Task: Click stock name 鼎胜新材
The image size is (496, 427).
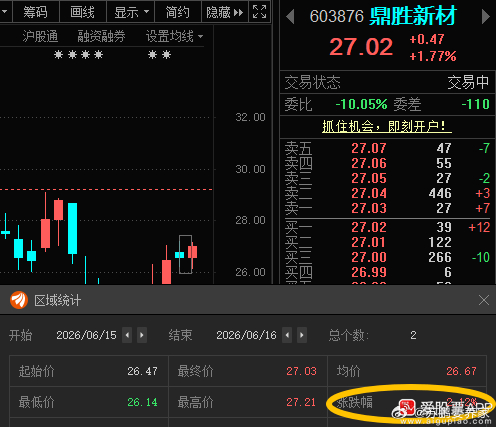Action: coord(412,16)
